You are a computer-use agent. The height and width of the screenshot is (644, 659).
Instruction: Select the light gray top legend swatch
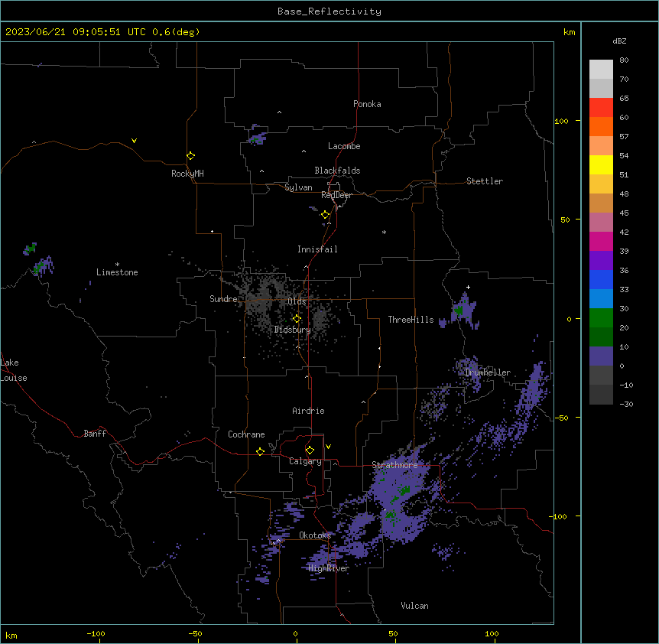[x=601, y=70]
